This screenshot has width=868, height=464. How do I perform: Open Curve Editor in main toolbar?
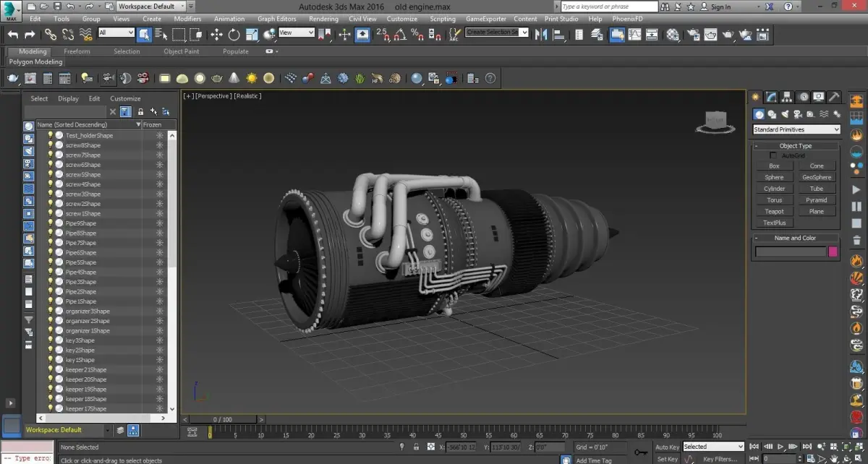click(634, 34)
